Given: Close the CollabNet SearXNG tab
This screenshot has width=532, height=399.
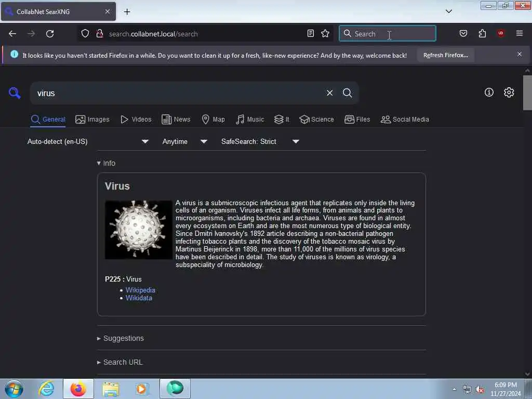Looking at the screenshot, I should point(108,11).
